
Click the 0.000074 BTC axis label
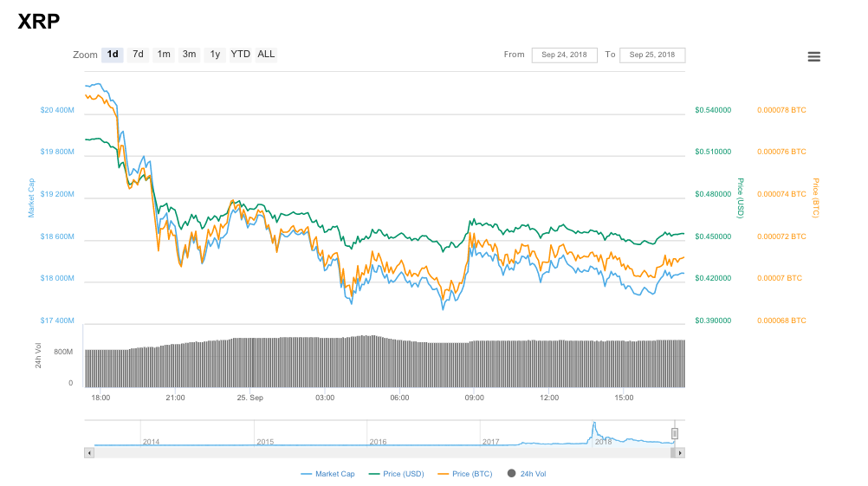(x=781, y=194)
